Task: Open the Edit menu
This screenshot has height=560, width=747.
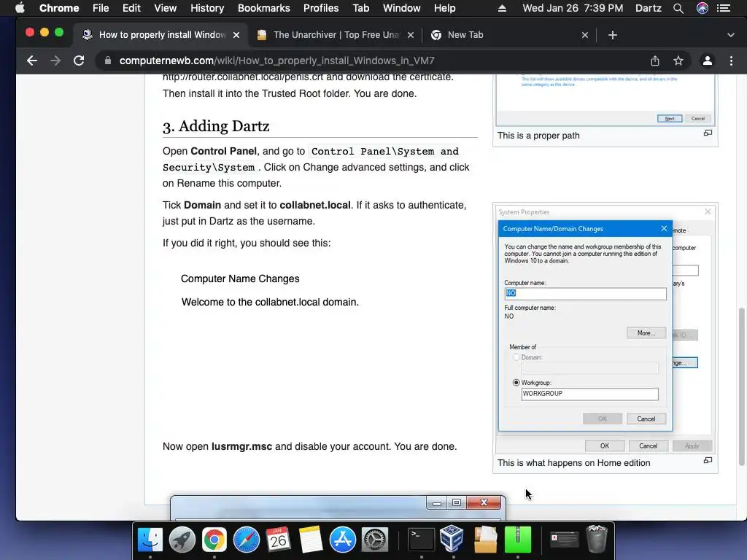Action: 131,8
